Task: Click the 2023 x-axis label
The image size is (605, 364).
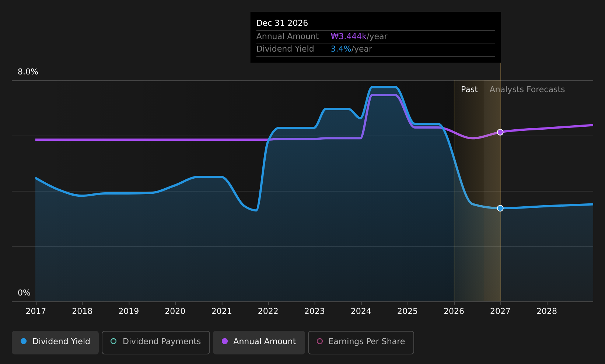Action: 314,311
